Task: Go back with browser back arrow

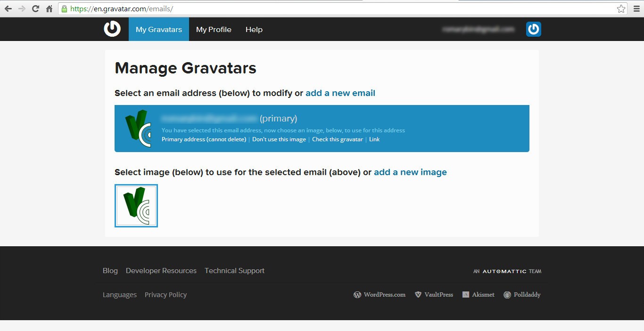Action: pyautogui.click(x=8, y=9)
